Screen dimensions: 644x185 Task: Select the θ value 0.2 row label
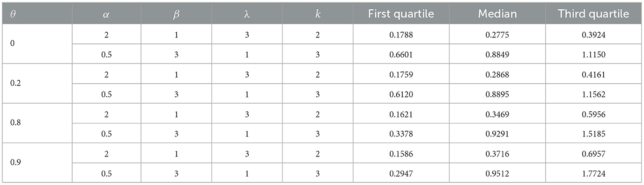coord(15,83)
